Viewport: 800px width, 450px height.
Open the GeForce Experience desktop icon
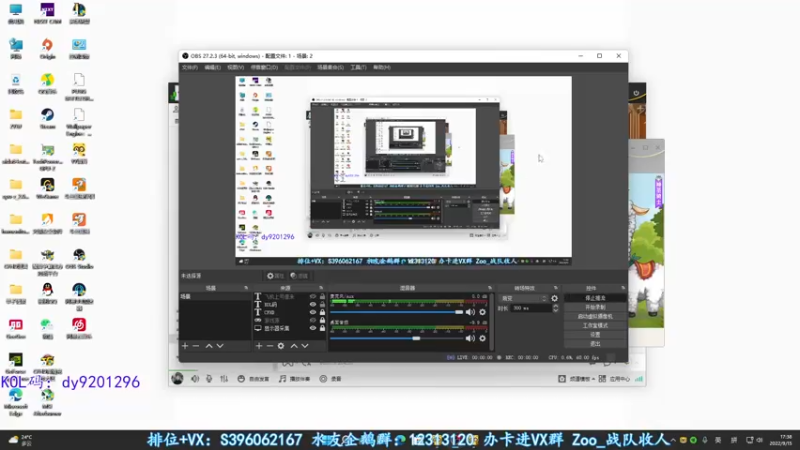tap(16, 363)
